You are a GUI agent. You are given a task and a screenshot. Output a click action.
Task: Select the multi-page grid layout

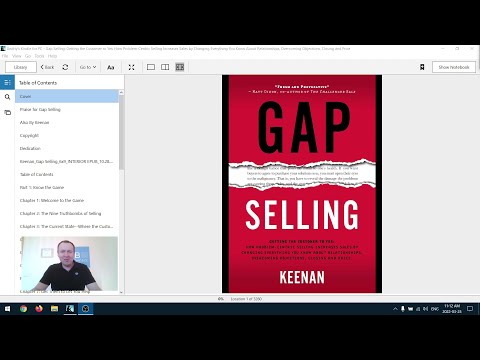tap(180, 67)
